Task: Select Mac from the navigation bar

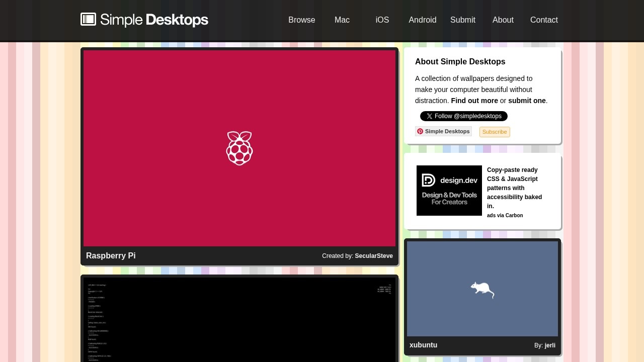Action: 342,20
